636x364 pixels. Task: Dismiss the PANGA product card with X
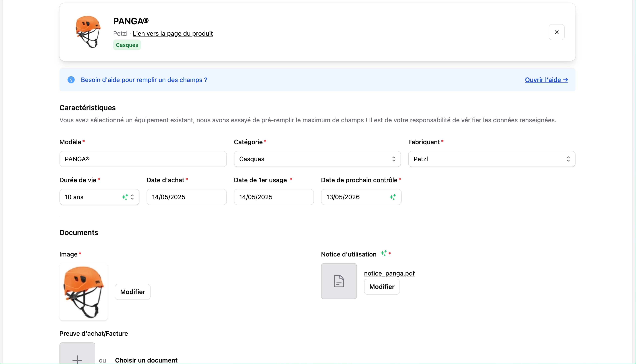[x=556, y=32]
